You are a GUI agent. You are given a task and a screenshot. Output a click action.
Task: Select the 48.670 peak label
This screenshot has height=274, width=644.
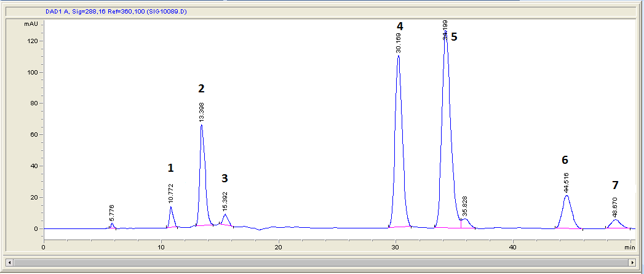point(614,206)
